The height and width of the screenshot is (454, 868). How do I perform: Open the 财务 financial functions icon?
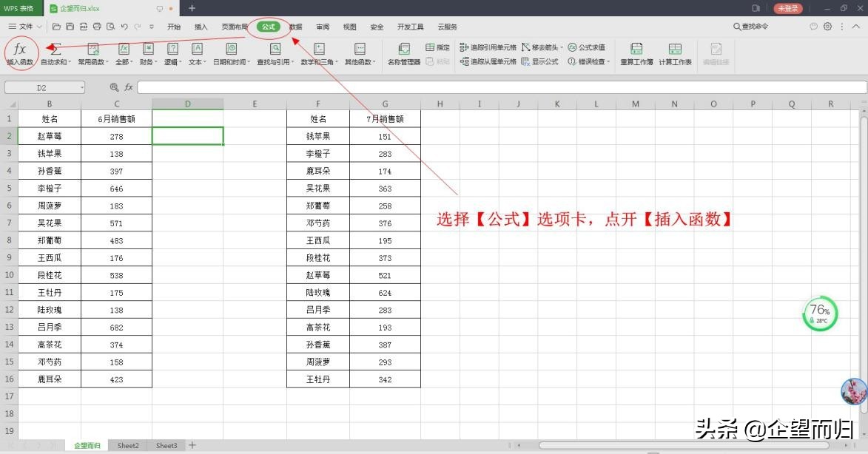[148, 50]
